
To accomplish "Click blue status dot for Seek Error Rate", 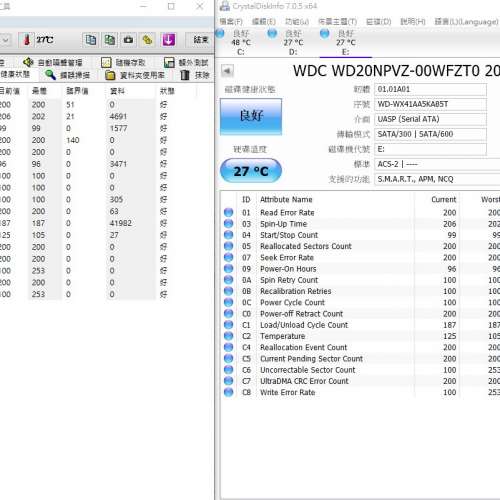I will [x=229, y=257].
